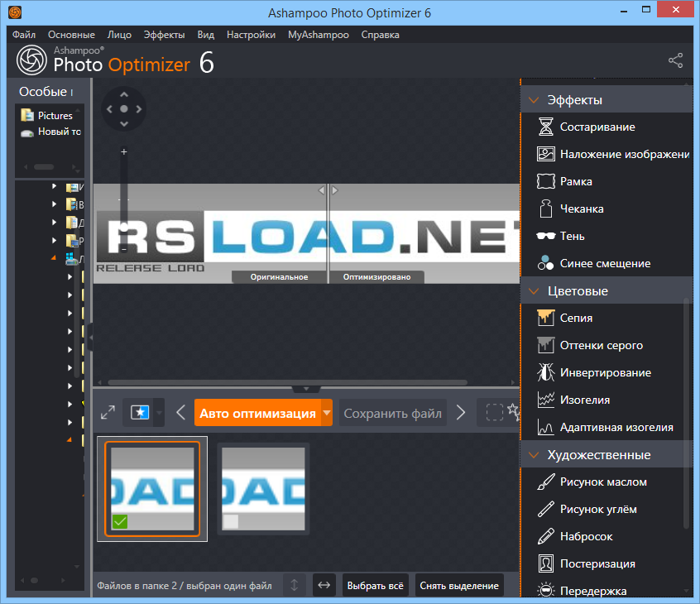This screenshot has height=604, width=700.
Task: Collapse the Цветовые section
Action: pyautogui.click(x=534, y=291)
